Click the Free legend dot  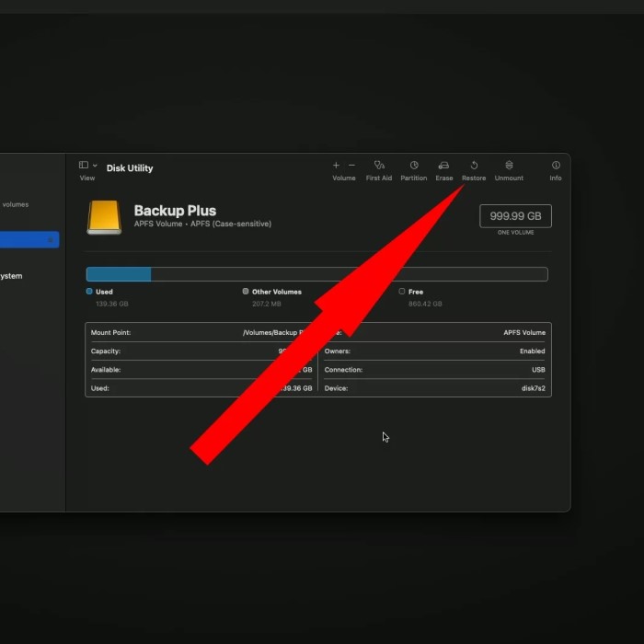tap(402, 292)
